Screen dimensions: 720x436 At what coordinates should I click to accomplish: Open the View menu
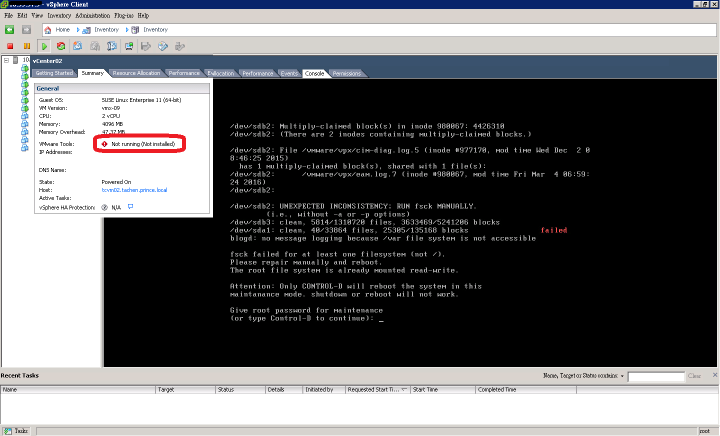[x=37, y=16]
